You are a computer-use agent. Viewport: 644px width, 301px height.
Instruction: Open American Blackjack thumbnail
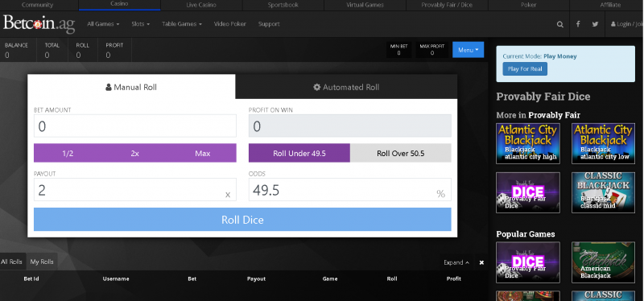(603, 262)
